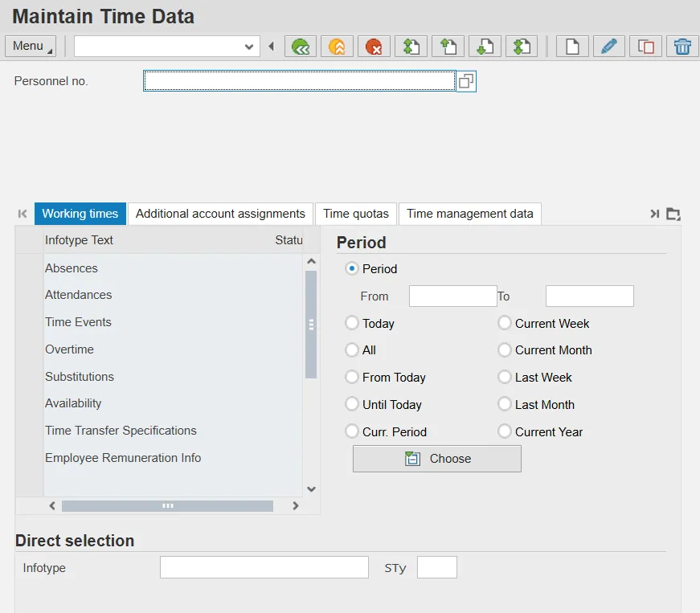Image resolution: width=700 pixels, height=613 pixels.
Task: Open the Menu dropdown button
Action: (x=31, y=46)
